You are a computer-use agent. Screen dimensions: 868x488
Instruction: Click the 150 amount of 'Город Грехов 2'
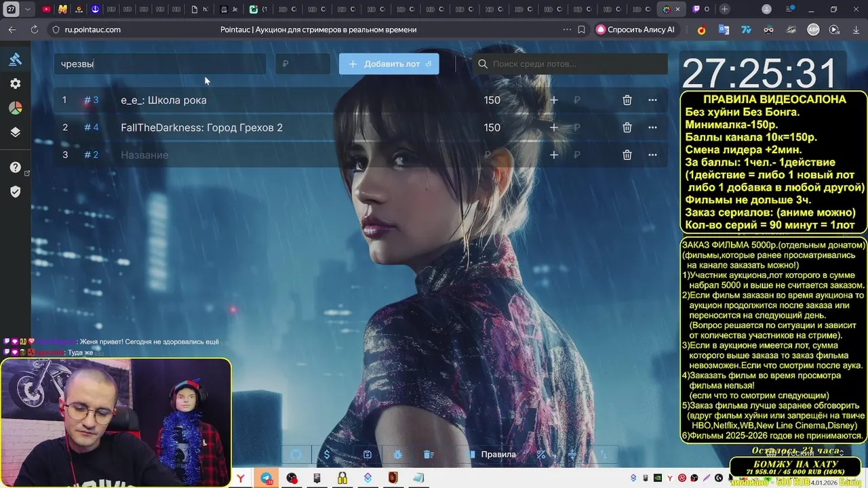pos(492,127)
